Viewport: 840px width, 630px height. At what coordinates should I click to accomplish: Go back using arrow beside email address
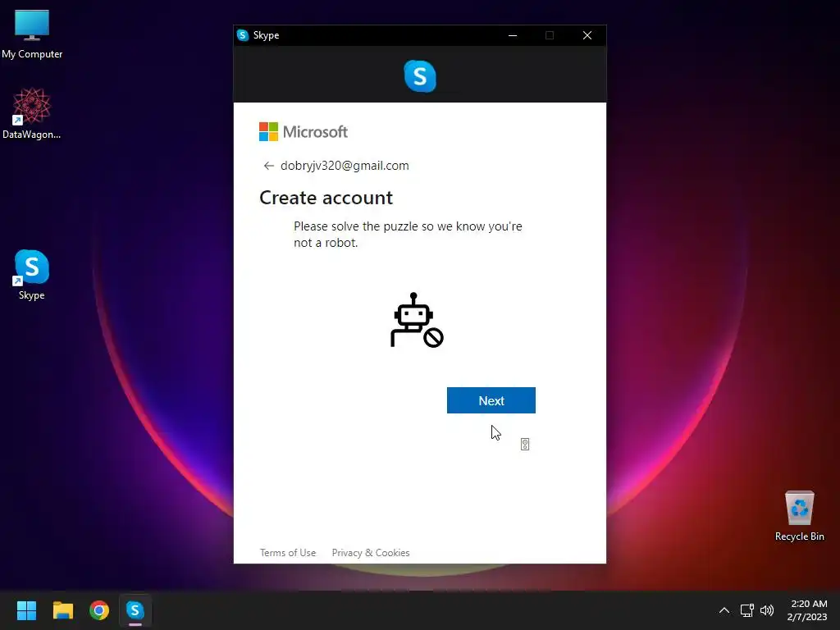tap(268, 166)
